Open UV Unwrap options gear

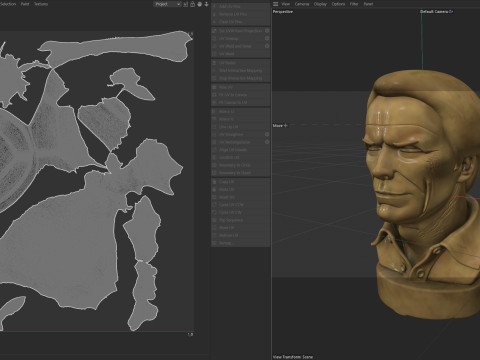[267, 38]
